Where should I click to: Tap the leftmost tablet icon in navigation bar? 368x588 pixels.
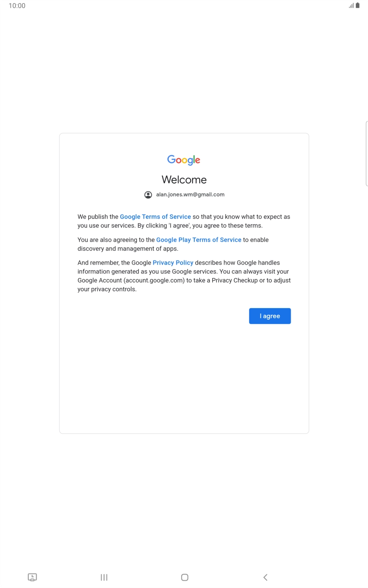[x=32, y=577]
